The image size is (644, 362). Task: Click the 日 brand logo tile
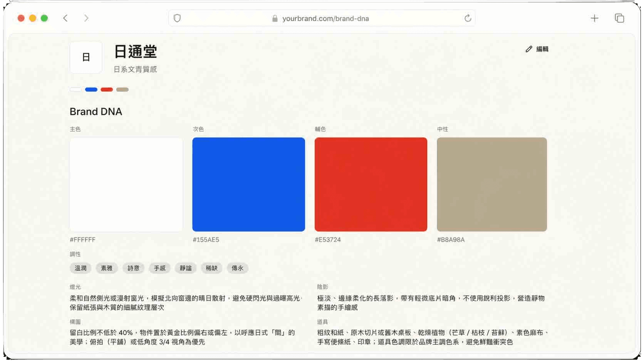86,57
